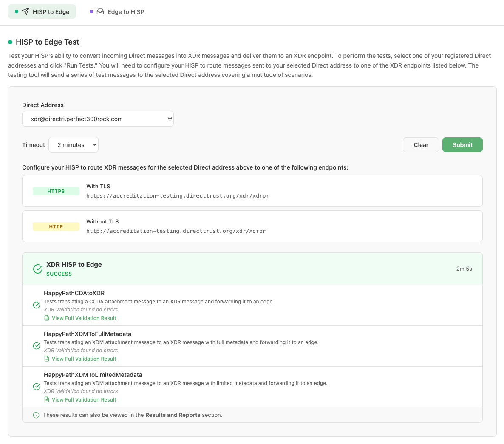The height and width of the screenshot is (444, 504).
Task: Click the inbox icon in Edge to HISP tab
Action: coord(100,11)
